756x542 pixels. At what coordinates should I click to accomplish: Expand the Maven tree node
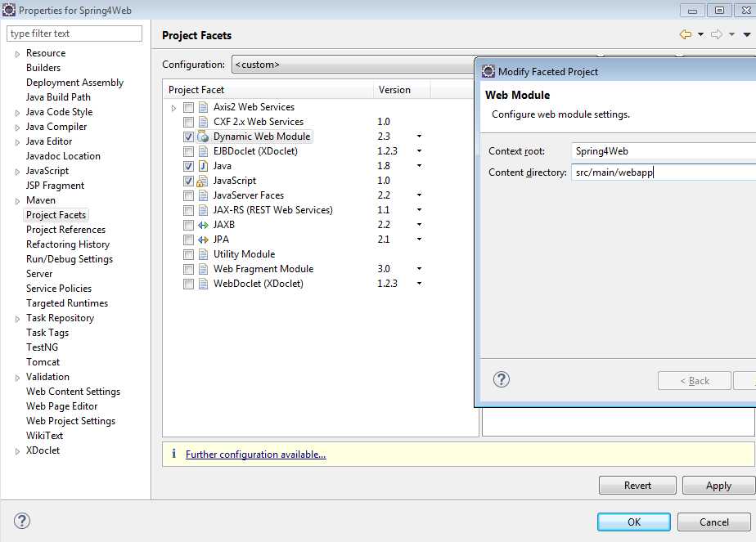17,201
